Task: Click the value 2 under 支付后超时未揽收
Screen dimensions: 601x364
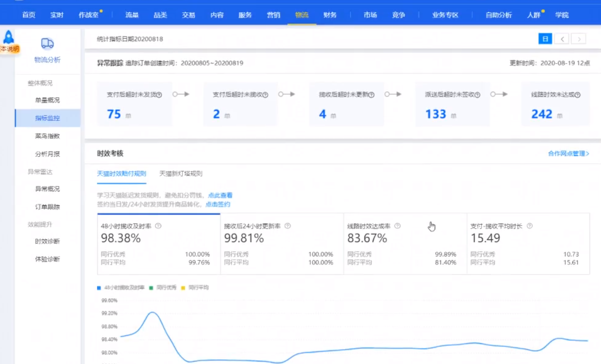Action: tap(216, 114)
